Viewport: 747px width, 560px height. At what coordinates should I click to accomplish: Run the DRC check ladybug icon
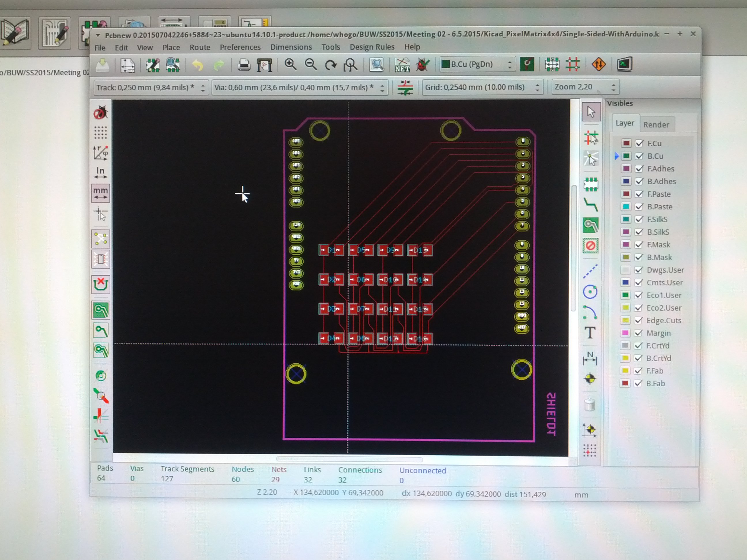[x=422, y=65]
